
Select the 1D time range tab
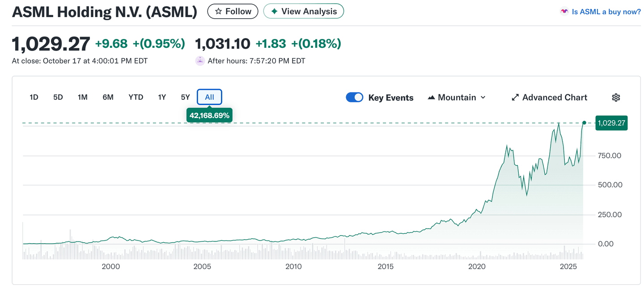(34, 97)
